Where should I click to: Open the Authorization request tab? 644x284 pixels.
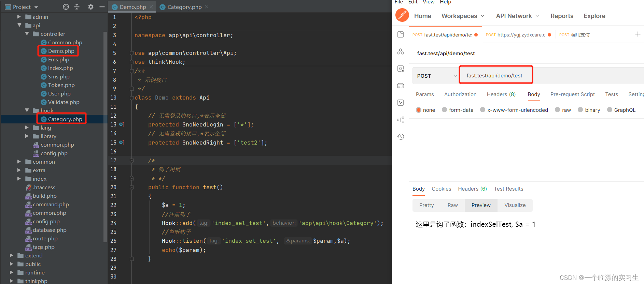click(x=460, y=94)
